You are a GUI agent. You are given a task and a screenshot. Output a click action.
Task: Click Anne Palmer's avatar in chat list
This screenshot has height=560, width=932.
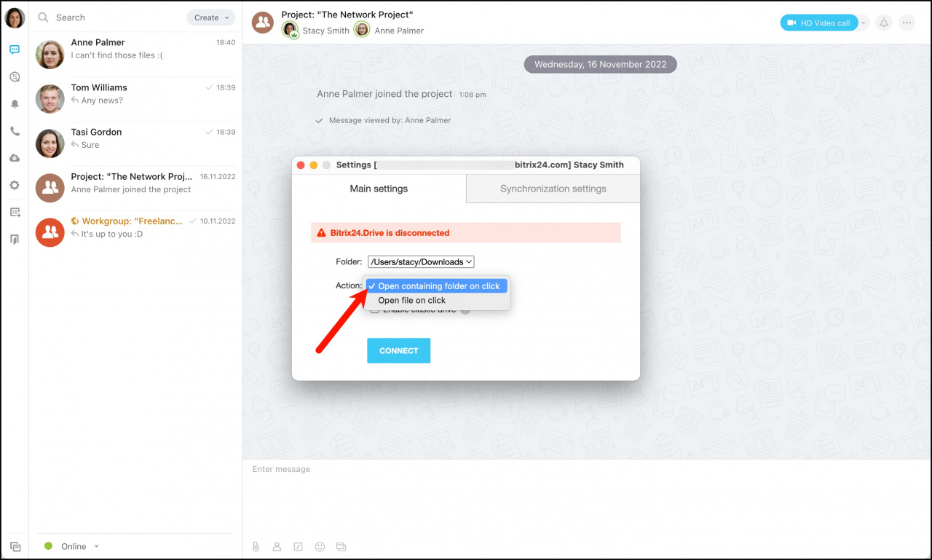click(x=50, y=55)
